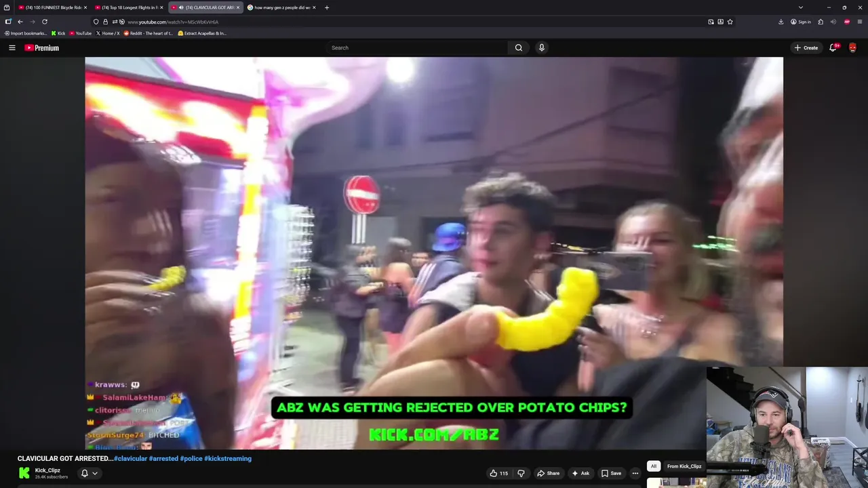Select the From Kick_Clipz filter chip
The image size is (868, 488).
684,466
